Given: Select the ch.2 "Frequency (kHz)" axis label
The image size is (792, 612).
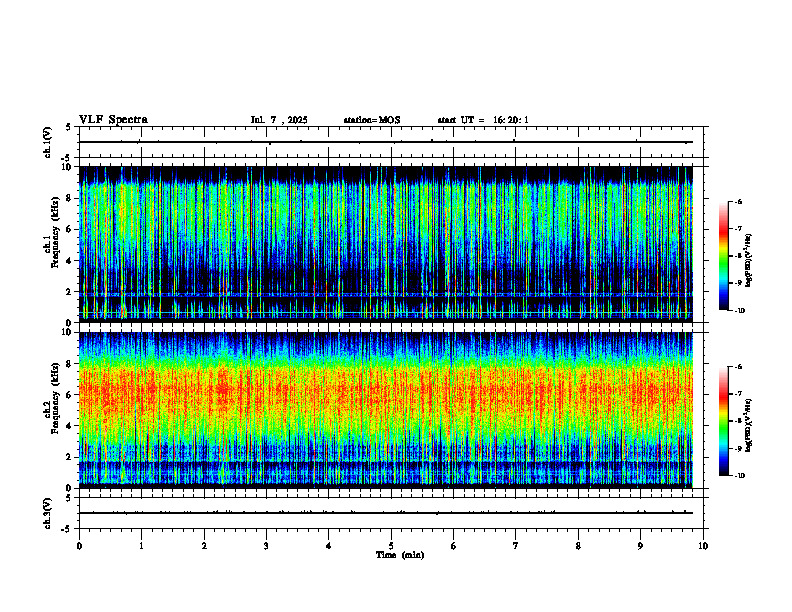Looking at the screenshot, I should (x=55, y=398).
